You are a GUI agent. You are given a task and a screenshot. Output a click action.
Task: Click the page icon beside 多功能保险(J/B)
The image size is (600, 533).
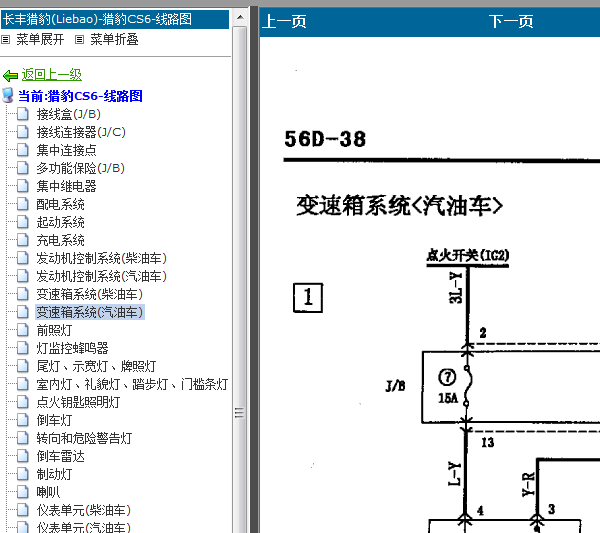point(23,168)
